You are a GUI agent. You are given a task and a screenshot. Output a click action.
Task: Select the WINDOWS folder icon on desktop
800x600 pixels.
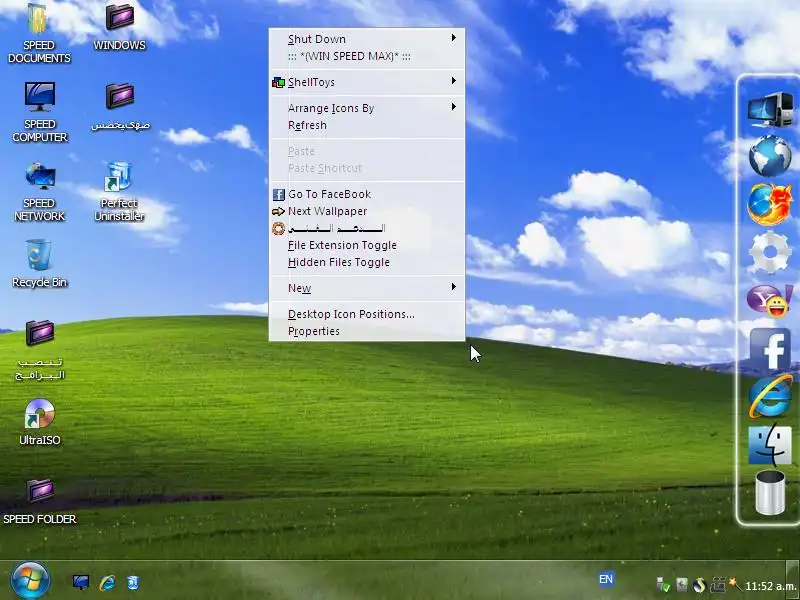tap(119, 27)
